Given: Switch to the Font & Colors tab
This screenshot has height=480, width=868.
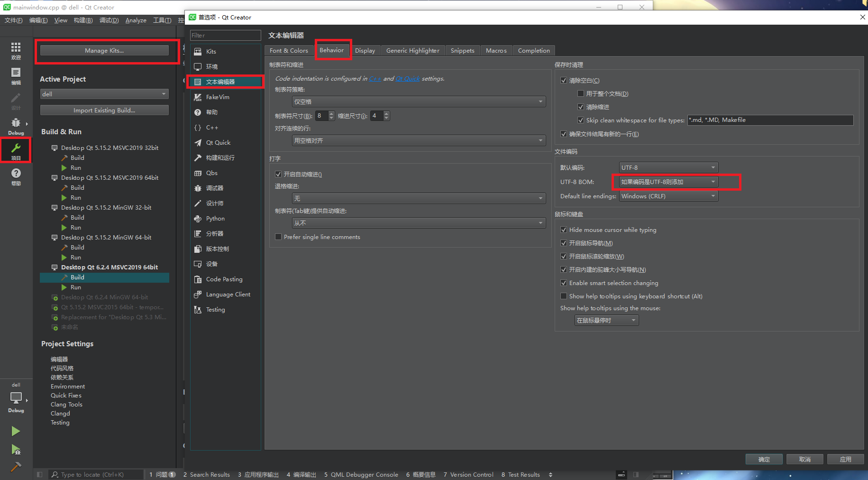Looking at the screenshot, I should (289, 50).
